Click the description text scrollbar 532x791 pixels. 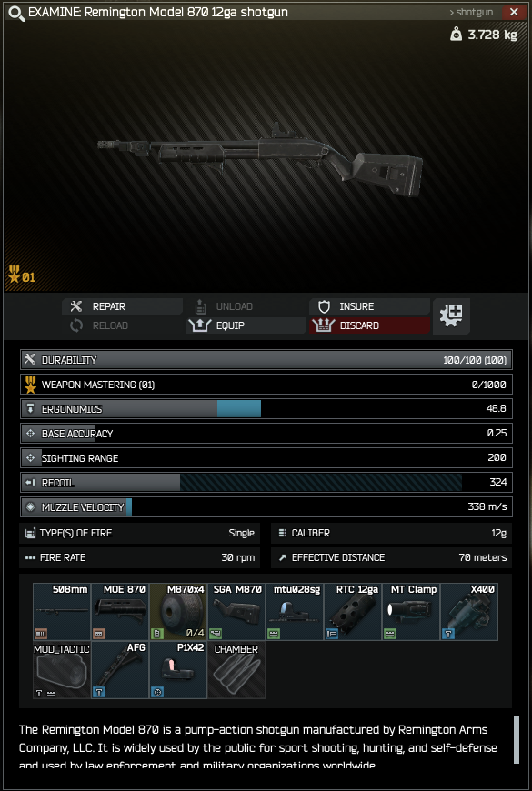point(517,739)
